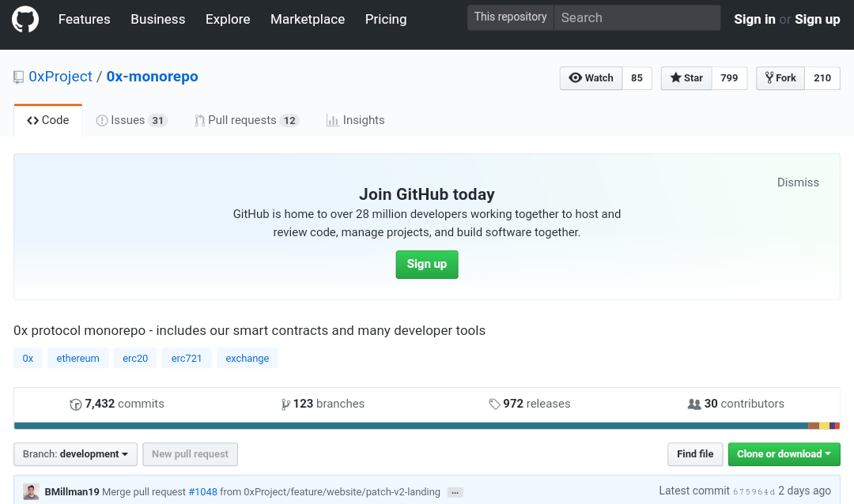Viewport: 854px width, 504px height.
Task: Expand the commit message ellipsis button
Action: [455, 493]
